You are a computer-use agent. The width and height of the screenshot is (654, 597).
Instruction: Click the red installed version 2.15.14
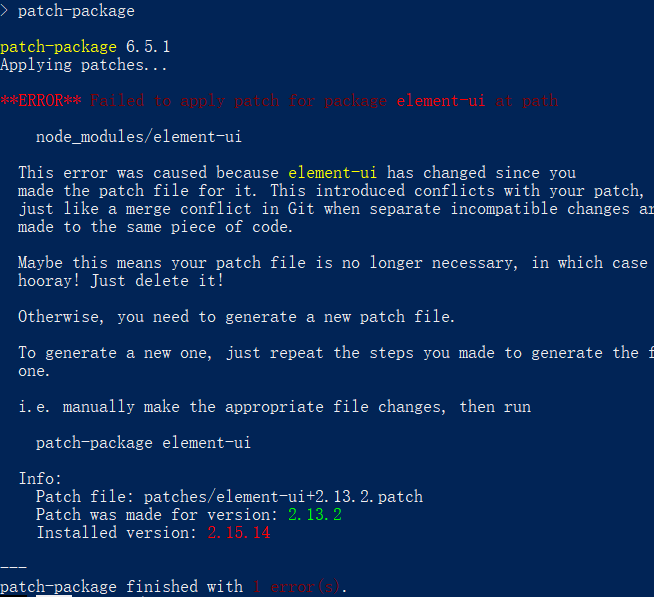pos(239,533)
